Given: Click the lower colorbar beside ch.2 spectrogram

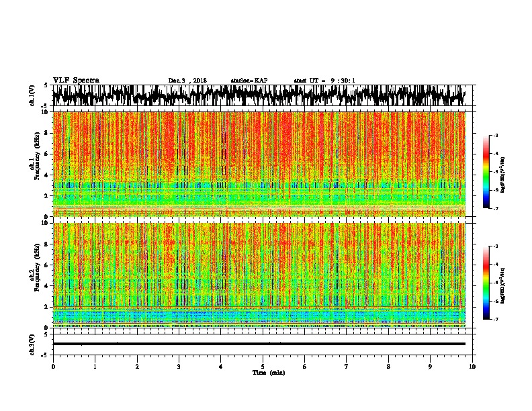Looking at the screenshot, I should pos(486,283).
